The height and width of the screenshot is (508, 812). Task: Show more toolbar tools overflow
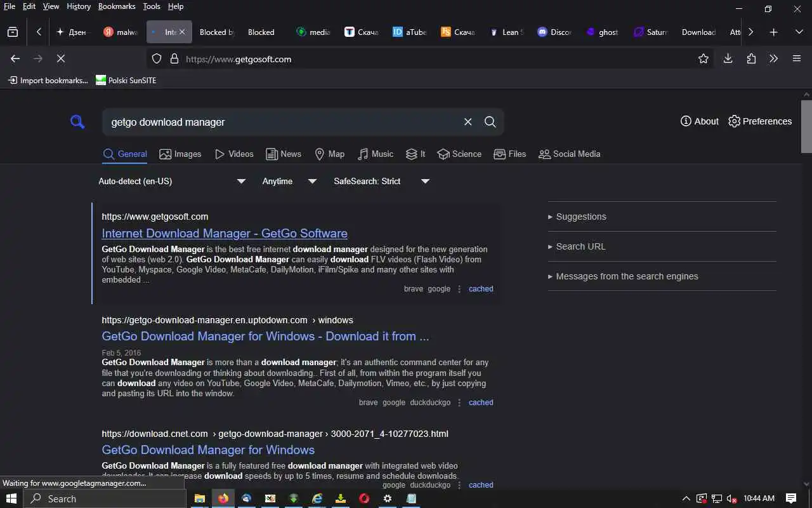point(773,58)
